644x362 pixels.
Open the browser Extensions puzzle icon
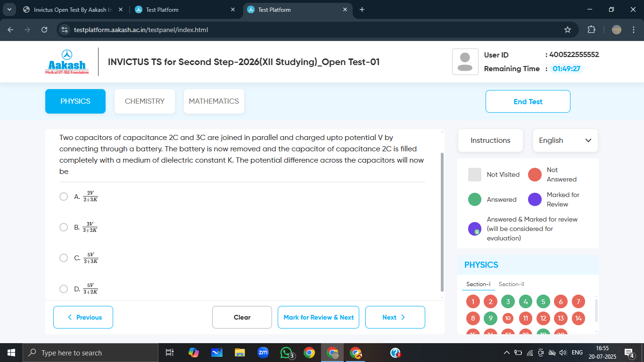(x=591, y=30)
